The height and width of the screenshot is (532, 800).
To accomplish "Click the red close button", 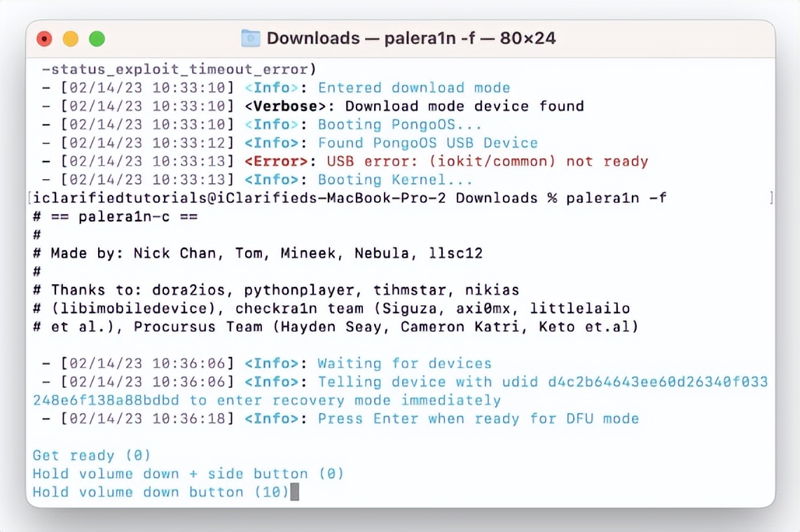I will (x=44, y=39).
